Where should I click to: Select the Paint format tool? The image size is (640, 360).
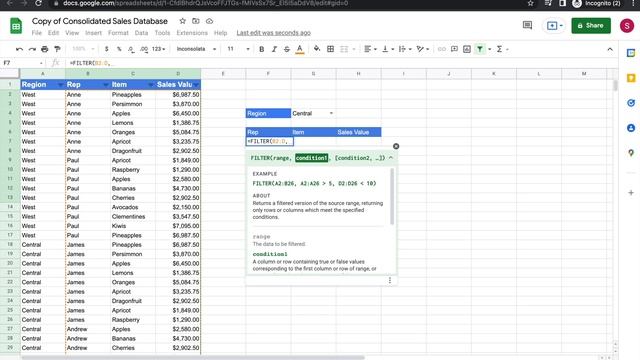tap(58, 49)
